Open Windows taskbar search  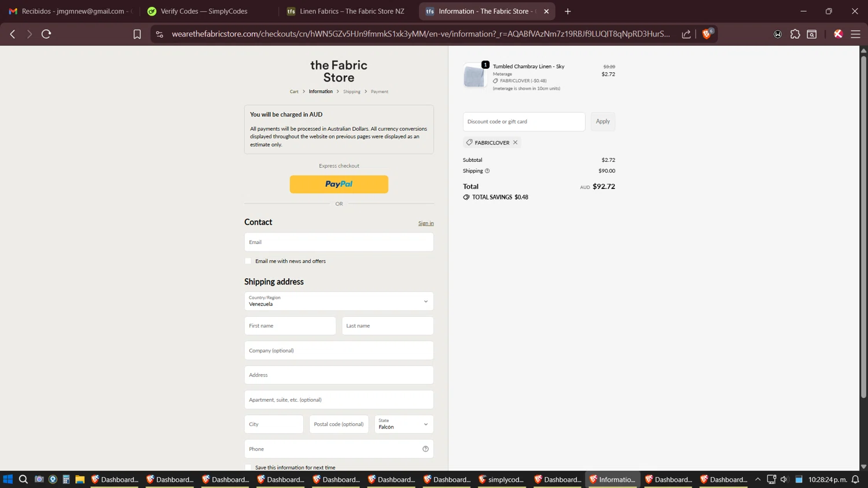coord(23,479)
